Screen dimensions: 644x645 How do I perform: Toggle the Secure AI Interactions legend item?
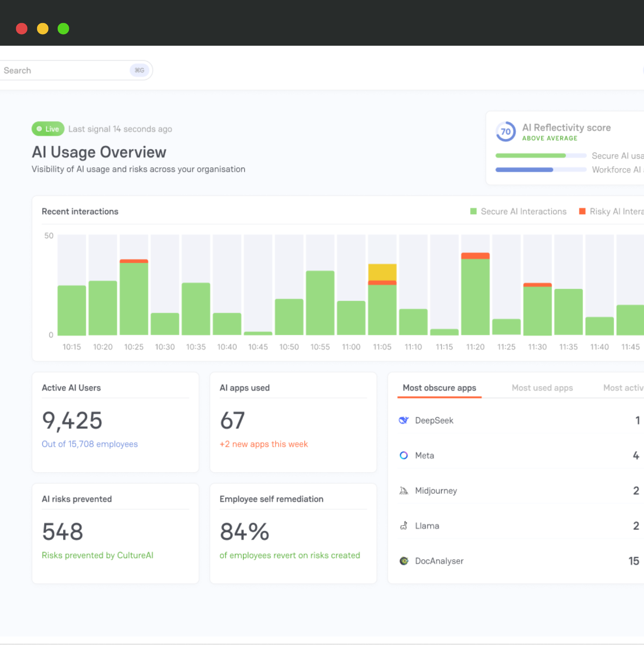[x=518, y=211]
